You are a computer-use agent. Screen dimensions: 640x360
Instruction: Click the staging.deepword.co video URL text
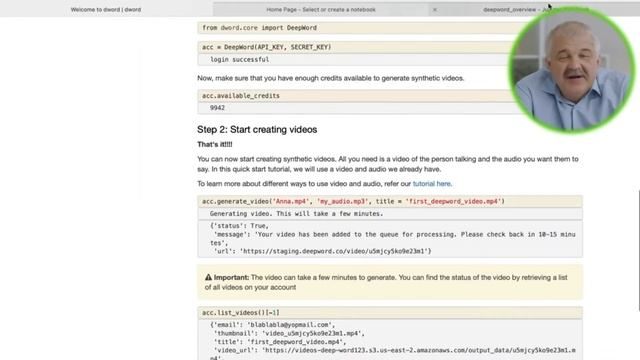335,251
